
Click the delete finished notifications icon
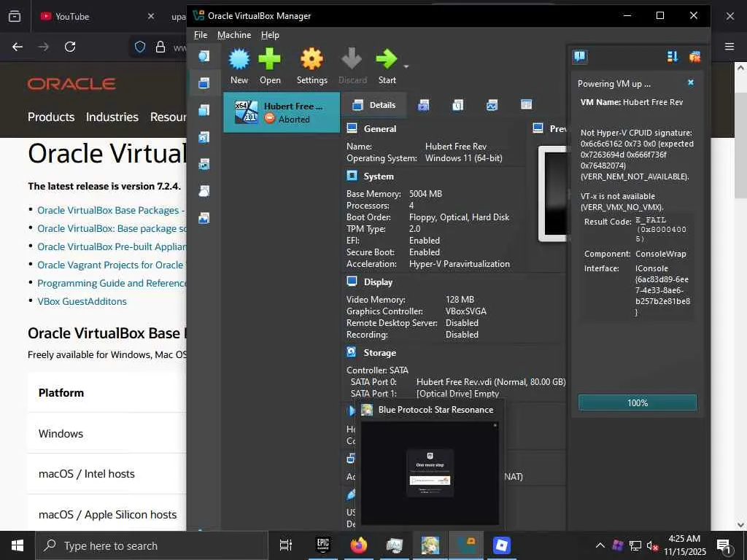(694, 57)
